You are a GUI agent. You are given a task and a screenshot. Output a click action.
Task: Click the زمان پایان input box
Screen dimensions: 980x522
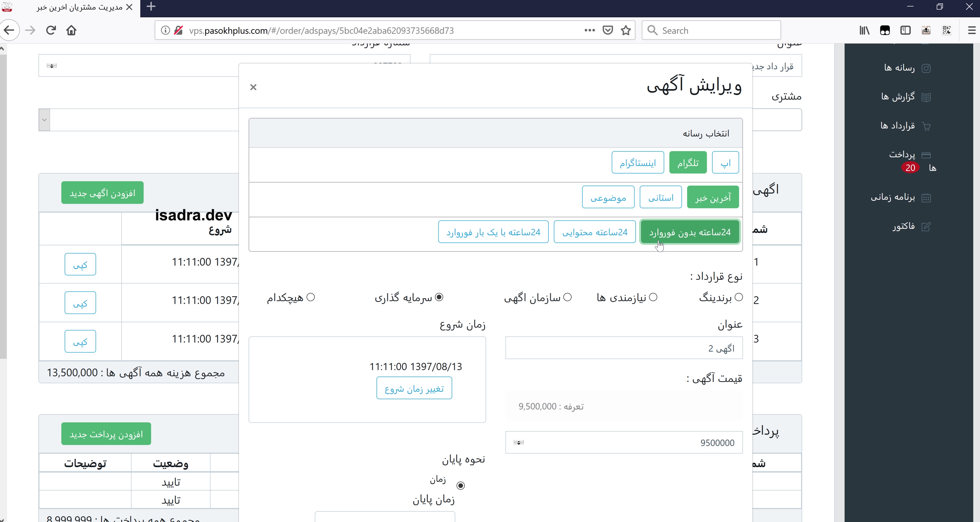[x=385, y=517]
